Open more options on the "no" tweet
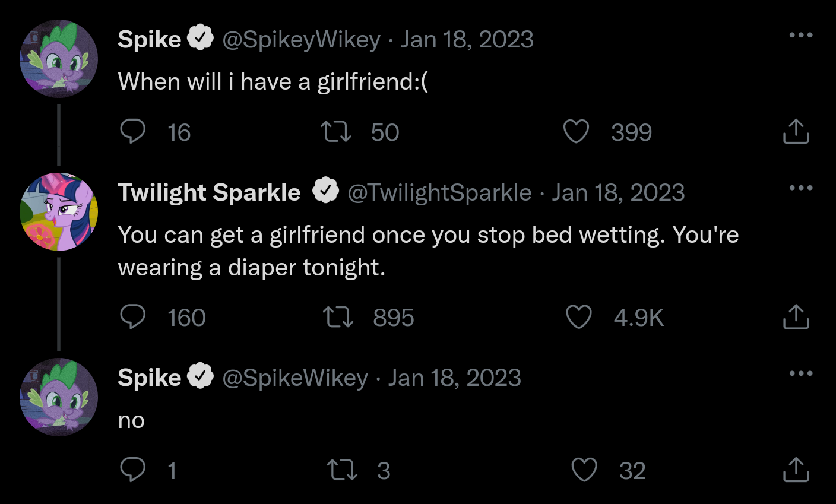Viewport: 836px width, 504px height. (800, 373)
